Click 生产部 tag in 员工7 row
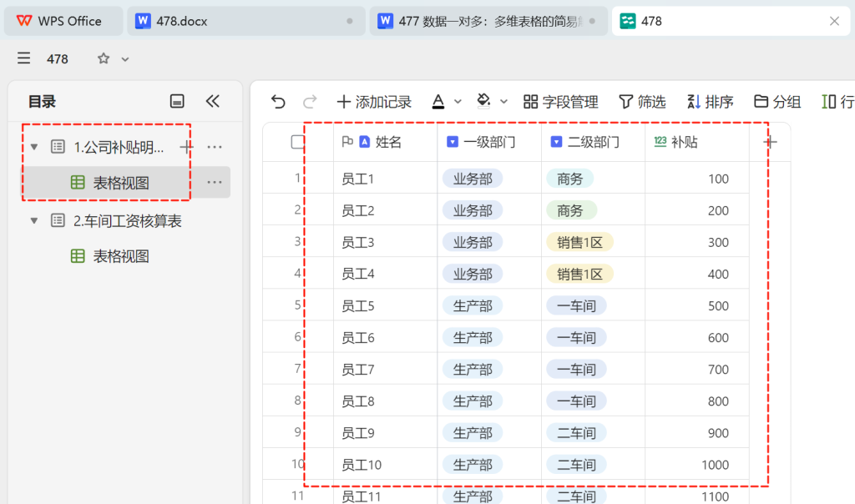This screenshot has height=504, width=855. point(473,370)
